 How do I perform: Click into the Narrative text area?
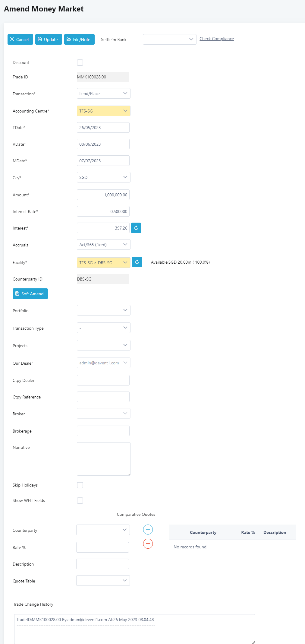[103, 459]
